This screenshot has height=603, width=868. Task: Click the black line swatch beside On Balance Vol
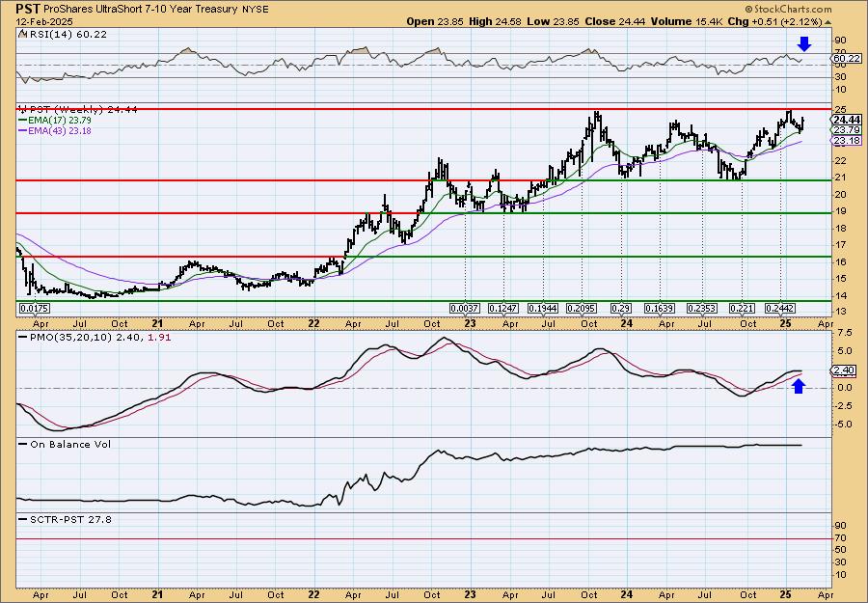[x=23, y=444]
